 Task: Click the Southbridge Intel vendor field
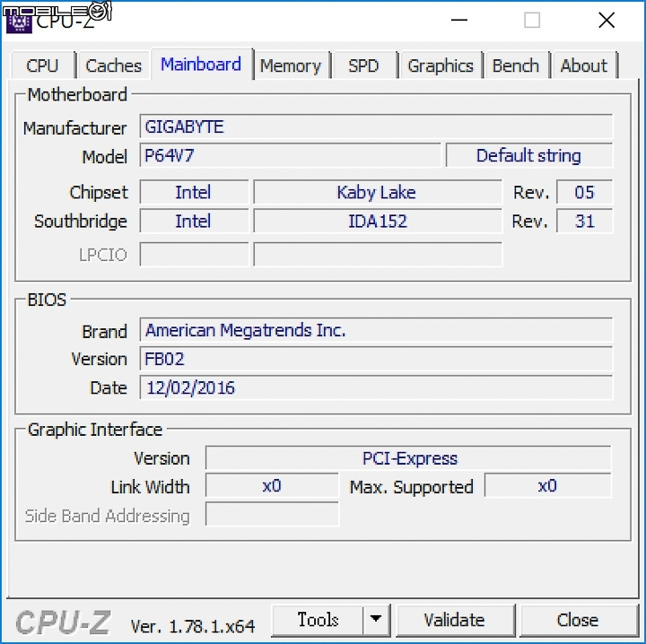pos(194,221)
